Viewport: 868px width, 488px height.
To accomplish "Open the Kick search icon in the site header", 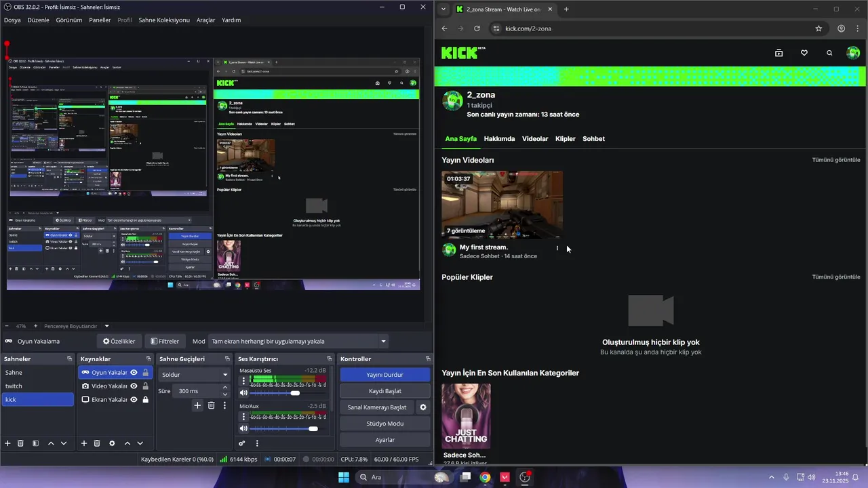I will (829, 53).
